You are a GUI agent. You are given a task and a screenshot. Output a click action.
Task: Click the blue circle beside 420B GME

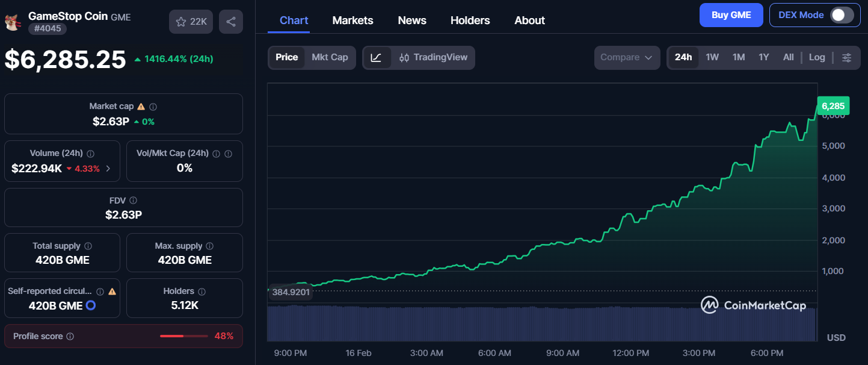(x=91, y=305)
